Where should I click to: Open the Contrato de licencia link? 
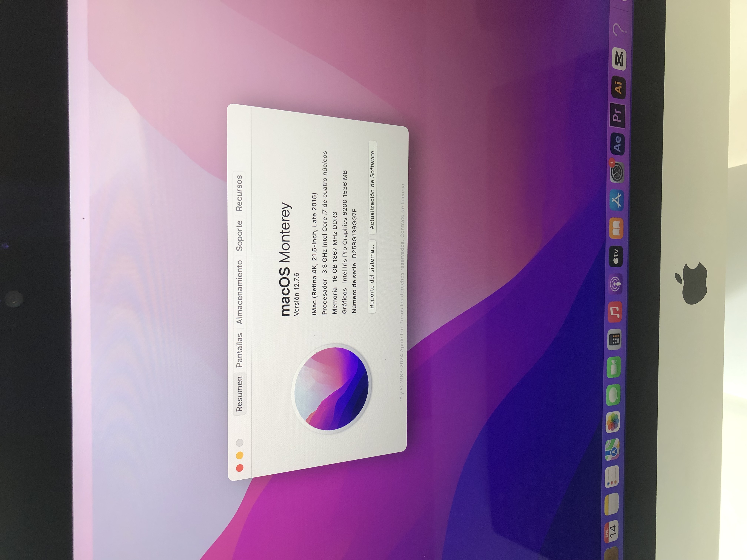click(402, 210)
